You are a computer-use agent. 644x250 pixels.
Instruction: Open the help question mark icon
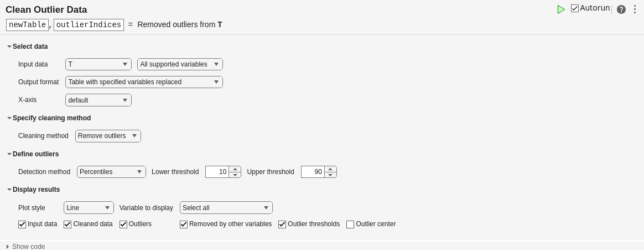[621, 9]
